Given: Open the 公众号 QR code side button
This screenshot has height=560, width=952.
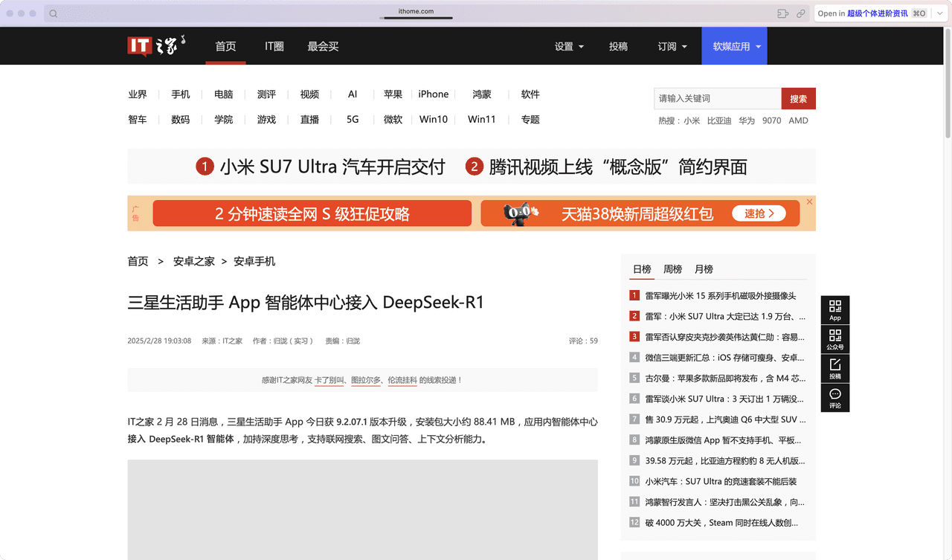Looking at the screenshot, I should [x=835, y=339].
